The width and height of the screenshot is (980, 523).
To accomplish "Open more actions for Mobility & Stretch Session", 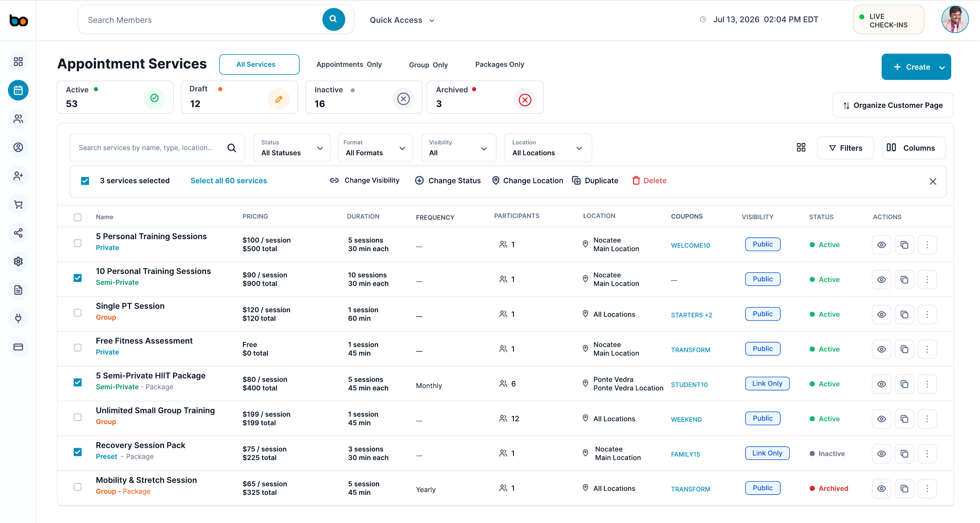I will click(x=927, y=488).
